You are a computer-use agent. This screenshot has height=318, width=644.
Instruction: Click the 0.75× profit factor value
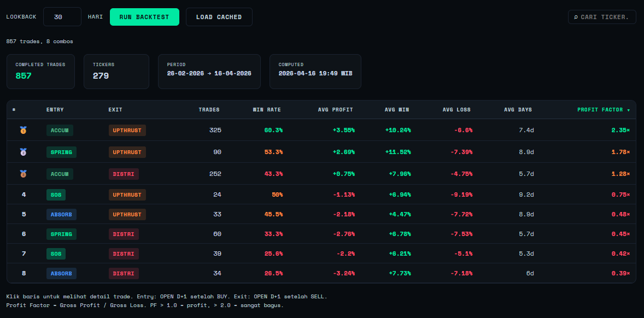[x=619, y=195]
